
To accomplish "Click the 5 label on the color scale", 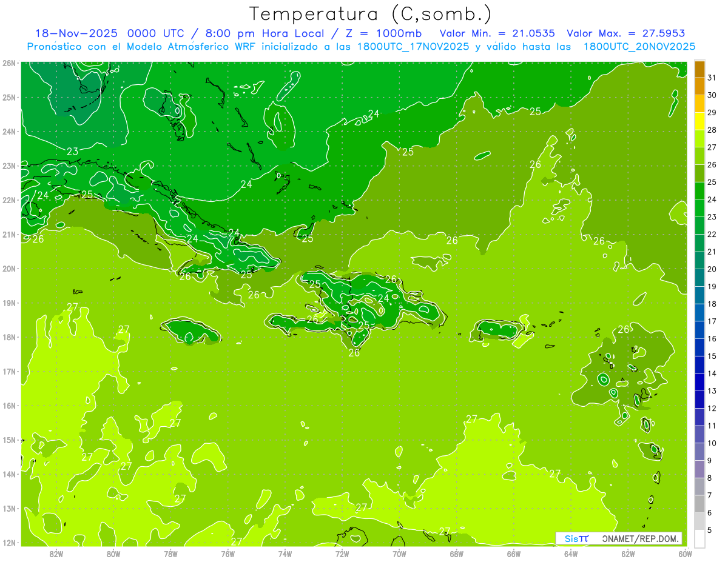I will click(x=709, y=530).
